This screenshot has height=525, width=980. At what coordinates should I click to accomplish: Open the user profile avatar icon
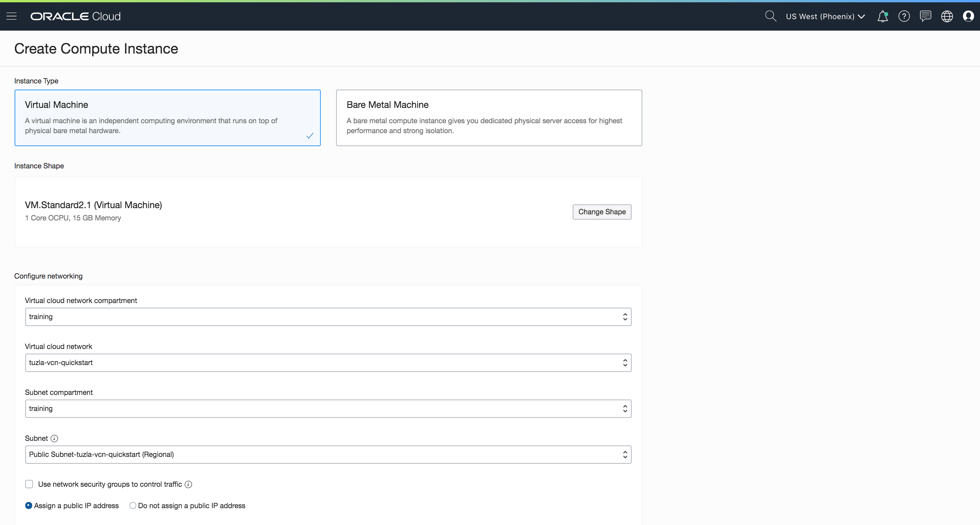click(x=968, y=16)
